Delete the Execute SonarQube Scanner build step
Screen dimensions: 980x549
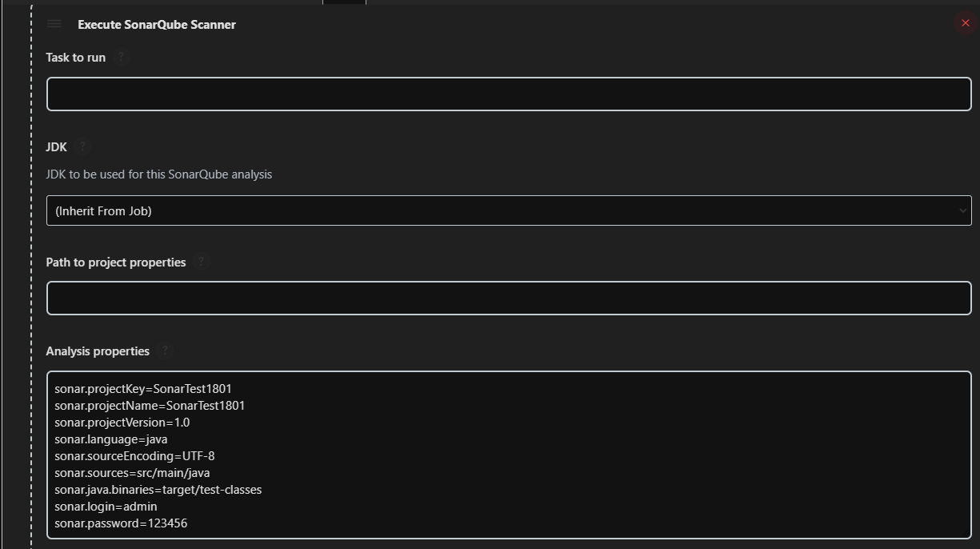click(965, 23)
